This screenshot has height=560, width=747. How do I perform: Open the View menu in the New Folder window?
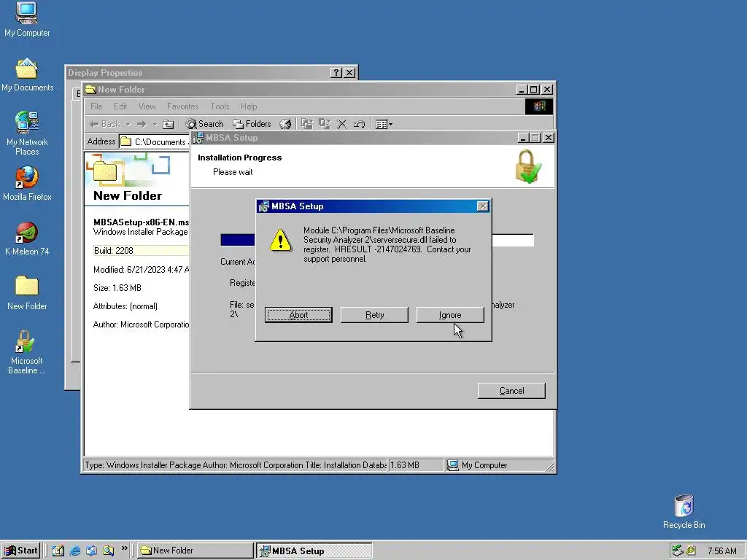point(147,106)
